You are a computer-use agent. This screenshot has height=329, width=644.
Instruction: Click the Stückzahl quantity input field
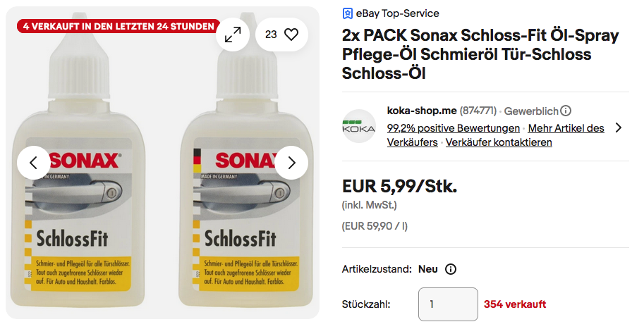448,304
